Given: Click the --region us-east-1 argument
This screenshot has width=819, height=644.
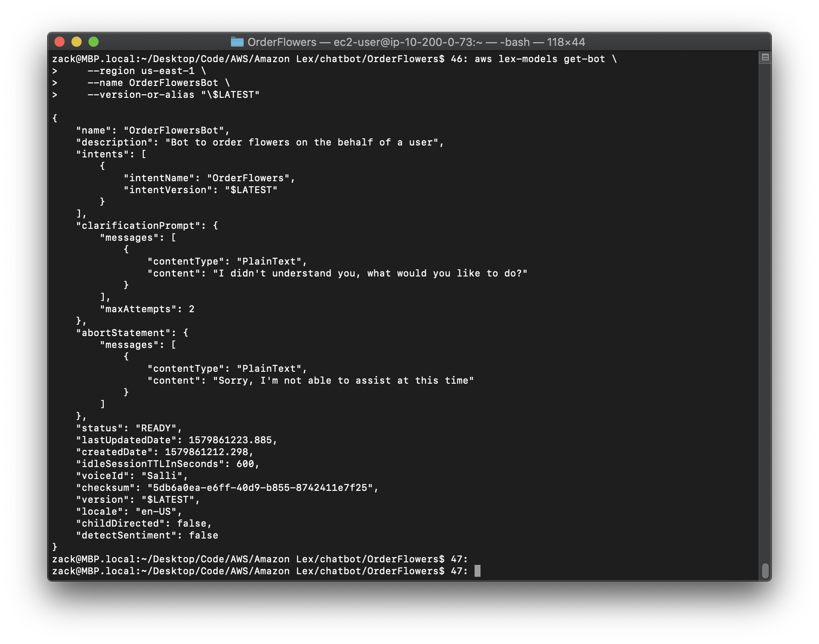Looking at the screenshot, I should [x=141, y=71].
